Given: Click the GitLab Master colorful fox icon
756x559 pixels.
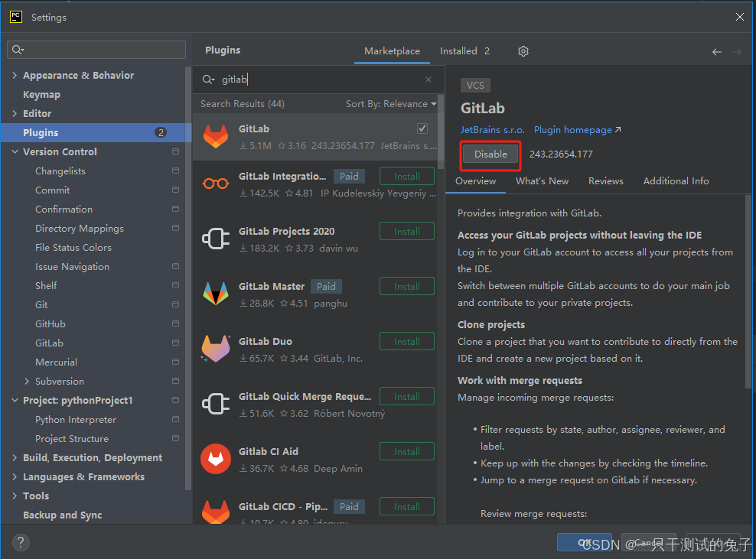Looking at the screenshot, I should tap(216, 294).
